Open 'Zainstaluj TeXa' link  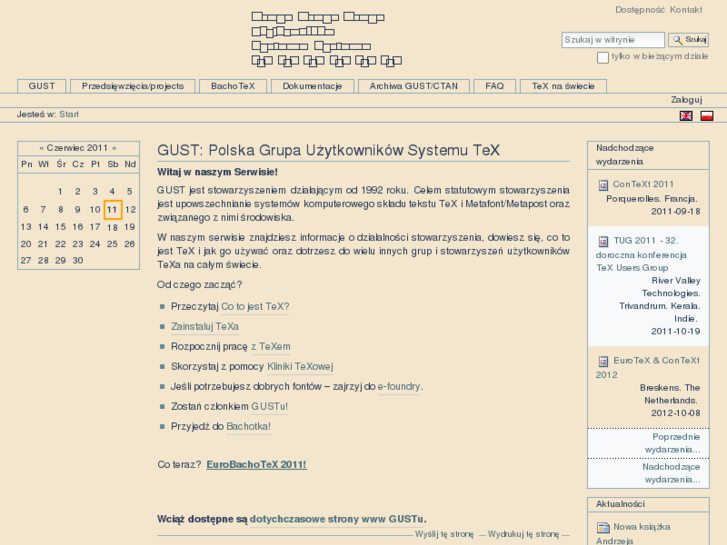pos(205,327)
